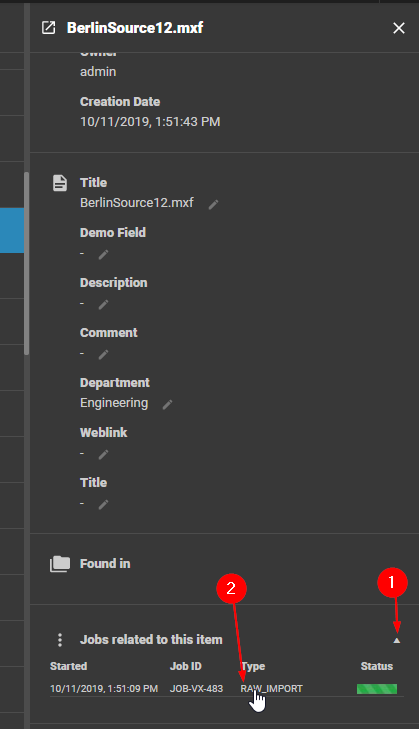The height and width of the screenshot is (729, 419).
Task: Edit the Comment pencil icon
Action: click(x=103, y=355)
